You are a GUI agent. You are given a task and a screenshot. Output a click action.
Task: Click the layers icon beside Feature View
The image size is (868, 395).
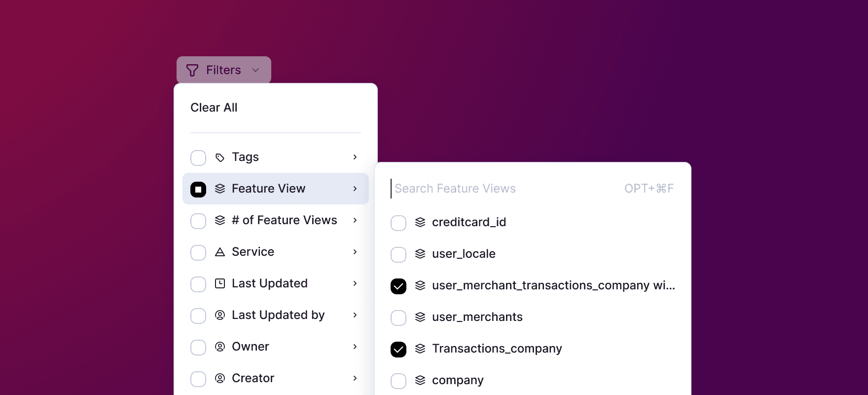click(x=220, y=189)
